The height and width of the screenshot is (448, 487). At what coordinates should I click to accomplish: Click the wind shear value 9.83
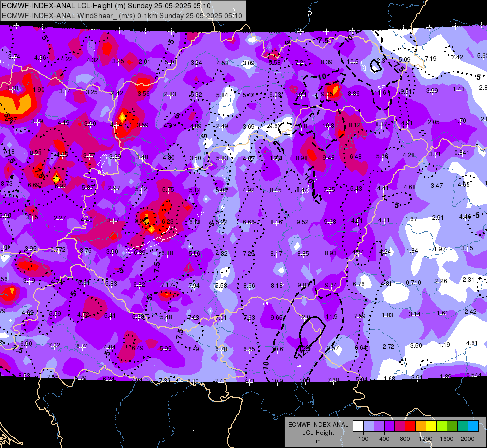(x=304, y=285)
